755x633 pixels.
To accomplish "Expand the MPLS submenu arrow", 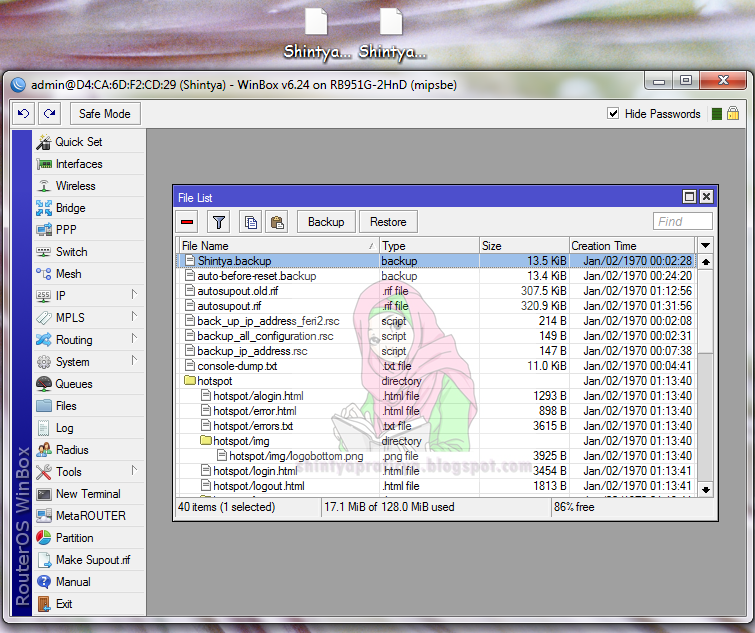I will (134, 317).
